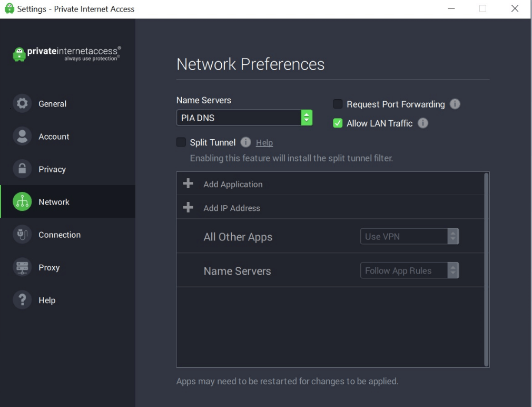This screenshot has width=532, height=407.
Task: Click the green arrows of Name Servers dropdown
Action: pos(307,118)
